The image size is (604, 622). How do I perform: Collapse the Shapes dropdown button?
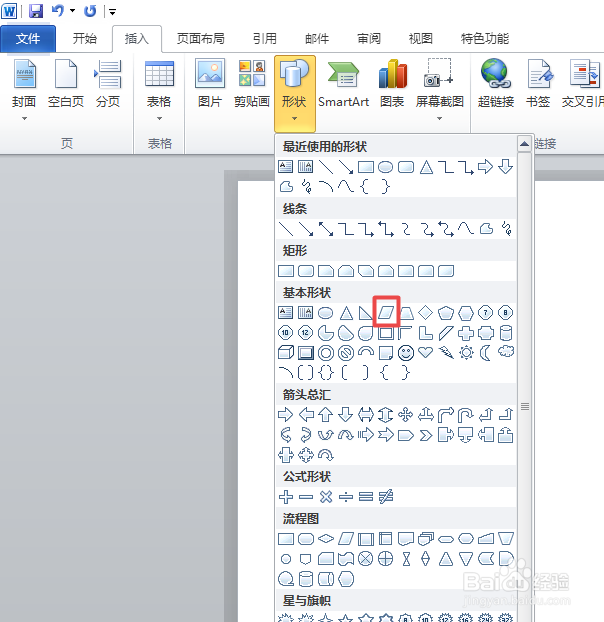coord(295,94)
